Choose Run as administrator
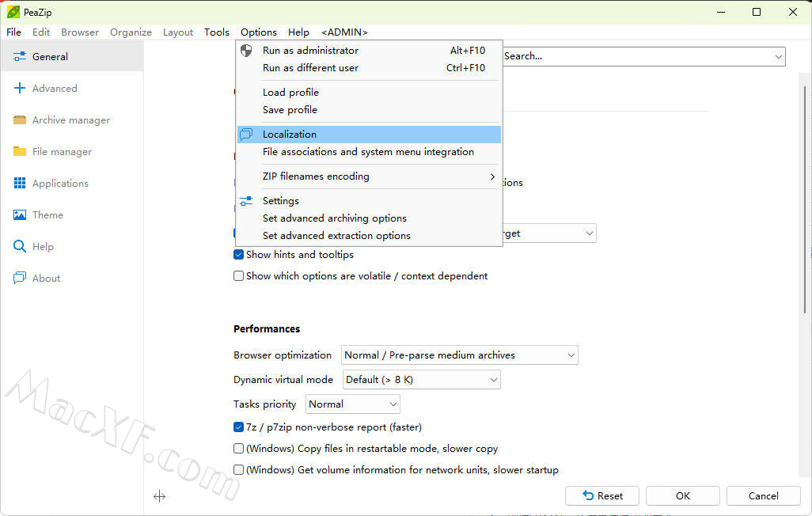812x516 pixels. 369,50
